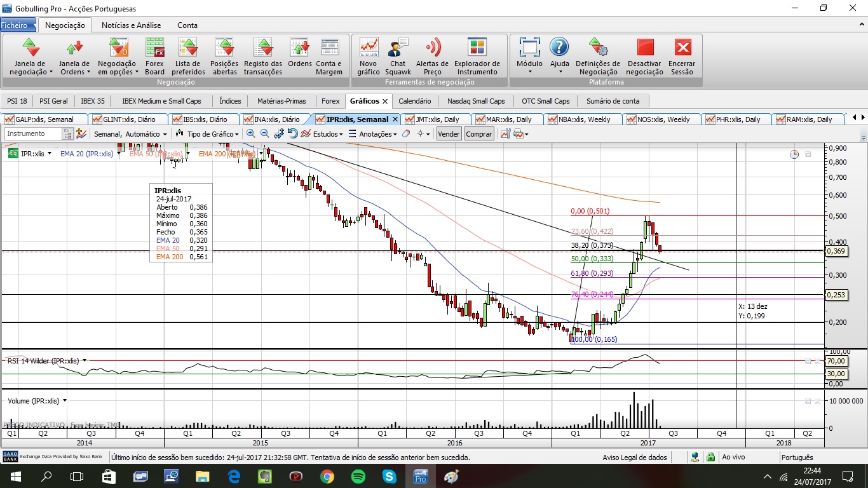The height and width of the screenshot is (488, 868).
Task: Toggle the Ao vivo live status indicator
Action: point(733,457)
